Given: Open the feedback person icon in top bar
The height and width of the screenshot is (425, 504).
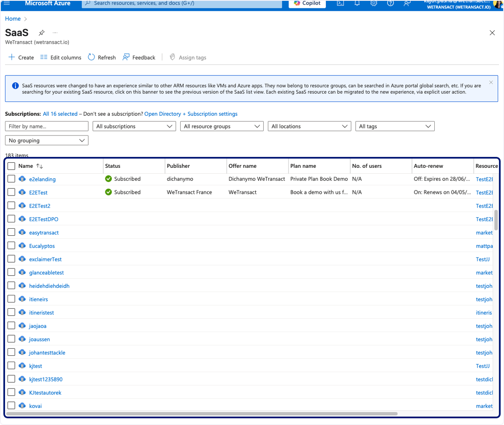Looking at the screenshot, I should [x=407, y=3].
